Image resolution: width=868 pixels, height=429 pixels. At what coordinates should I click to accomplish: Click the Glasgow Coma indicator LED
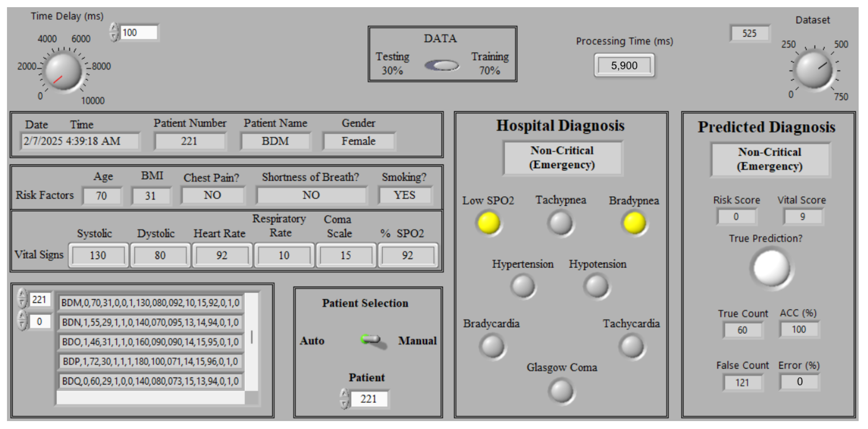[x=561, y=391]
